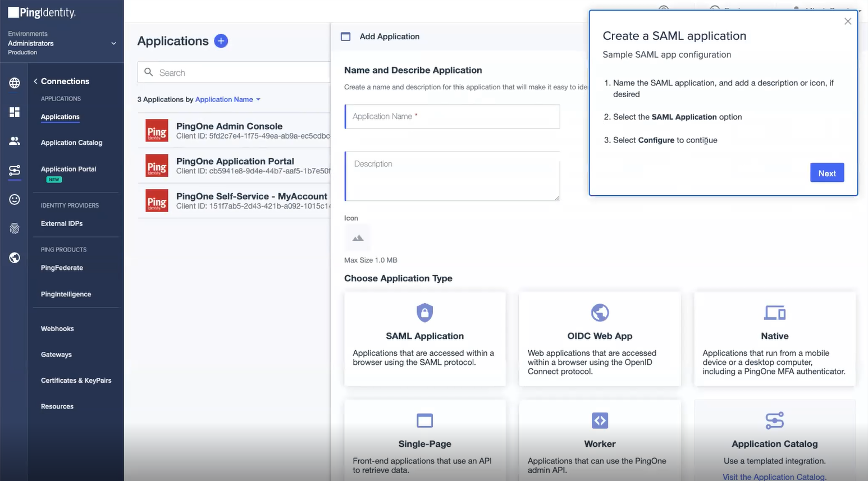This screenshot has width=868, height=481.
Task: Click the Create a SAML application heading
Action: pyautogui.click(x=674, y=36)
